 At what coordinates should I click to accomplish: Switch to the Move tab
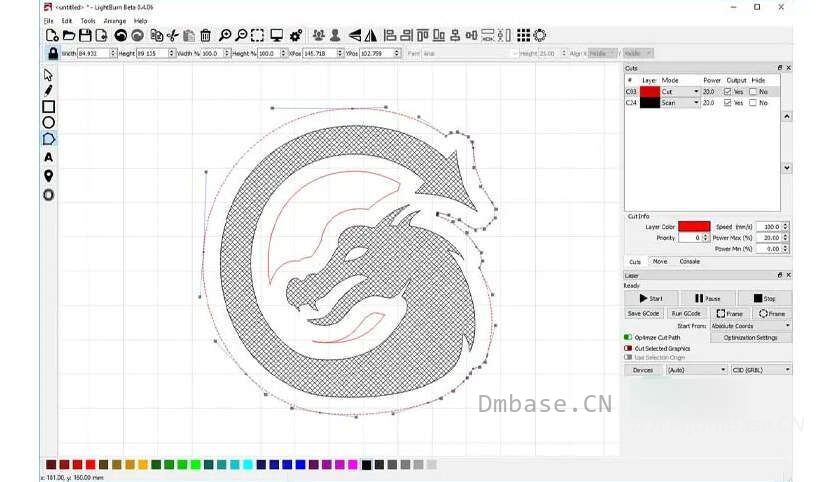660,261
